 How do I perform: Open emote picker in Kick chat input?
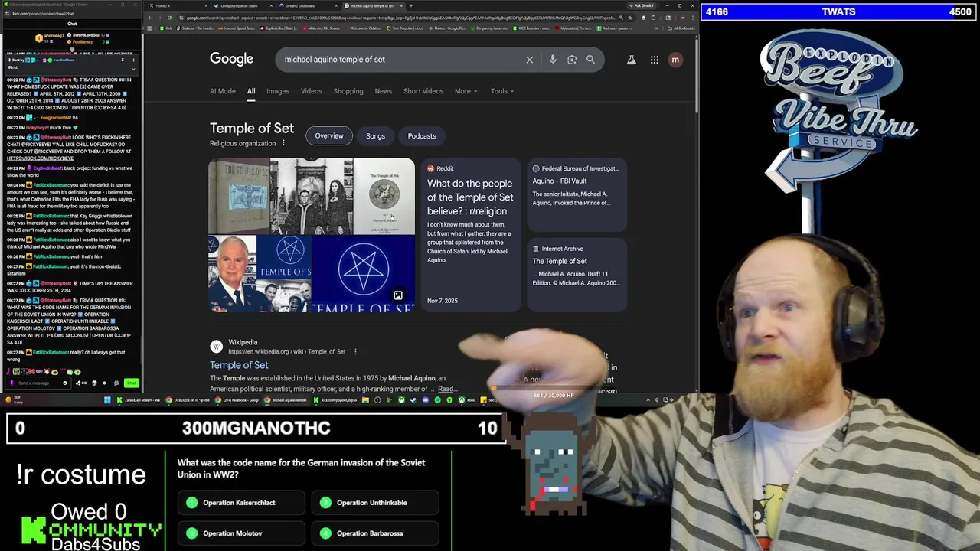click(65, 383)
